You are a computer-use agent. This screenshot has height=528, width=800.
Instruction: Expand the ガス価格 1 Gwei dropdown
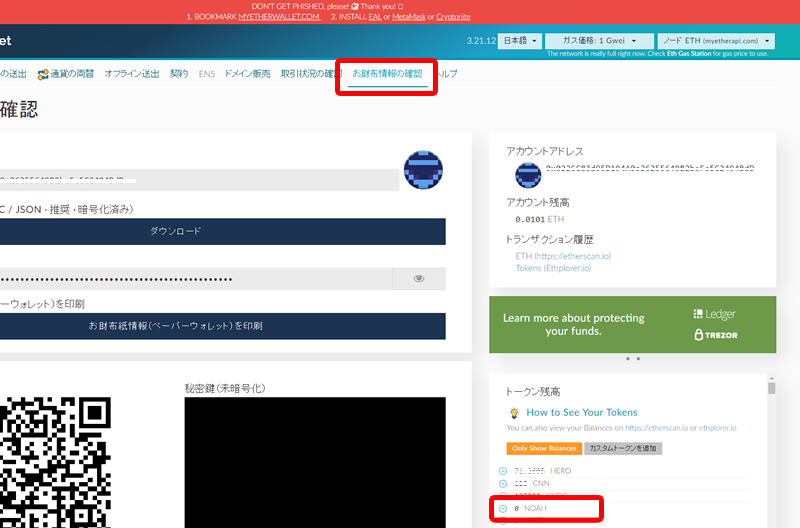click(599, 41)
